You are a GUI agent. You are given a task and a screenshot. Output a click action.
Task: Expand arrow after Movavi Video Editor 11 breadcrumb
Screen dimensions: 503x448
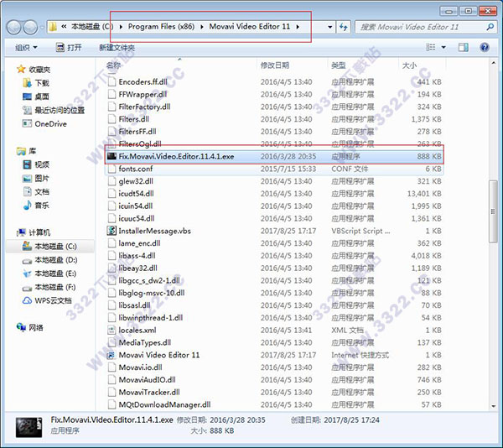pos(298,27)
